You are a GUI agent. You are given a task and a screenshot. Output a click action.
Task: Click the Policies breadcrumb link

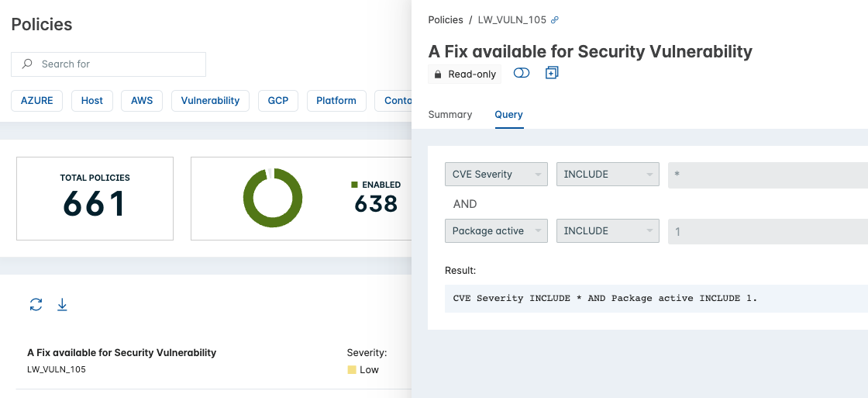[446, 20]
